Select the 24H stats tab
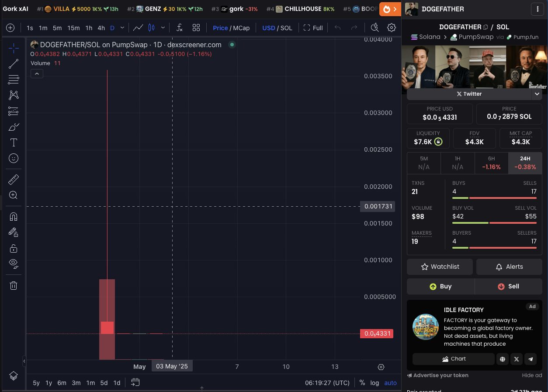Screen dimensions: 548x392 pos(525,163)
